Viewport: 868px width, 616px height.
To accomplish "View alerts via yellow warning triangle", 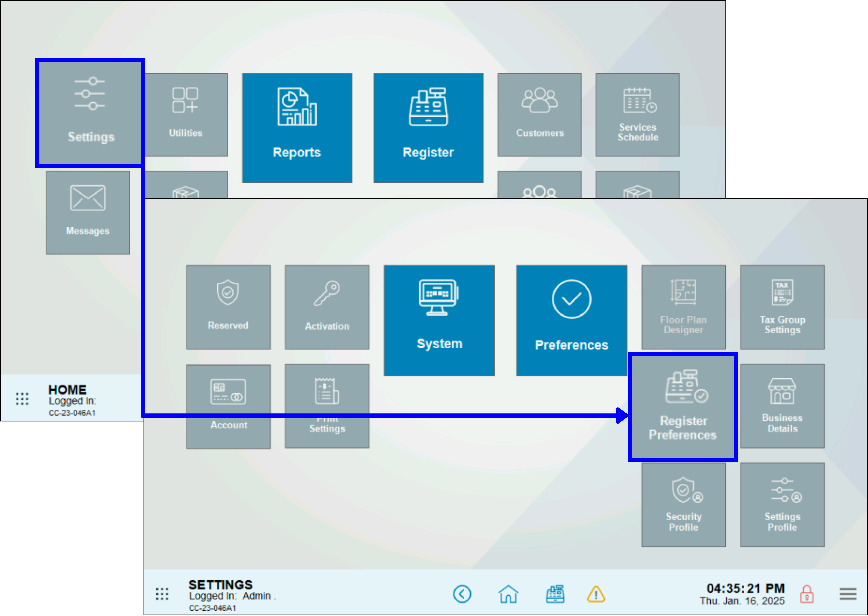I will 596,594.
